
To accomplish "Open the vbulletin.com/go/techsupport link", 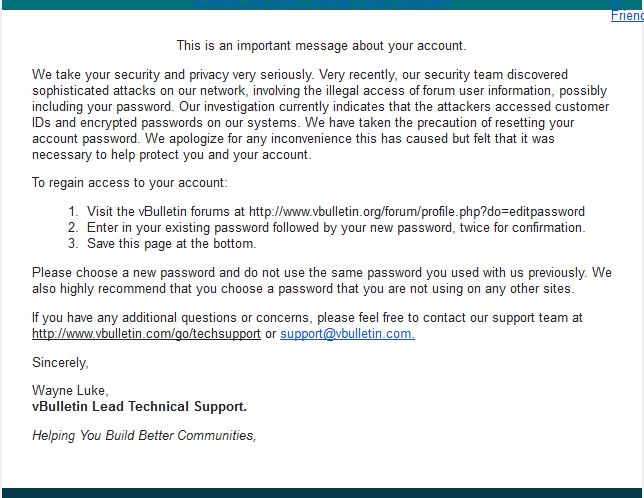I will pyautogui.click(x=146, y=334).
